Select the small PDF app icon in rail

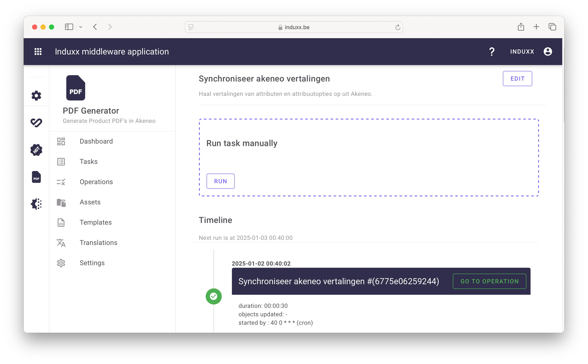pyautogui.click(x=36, y=177)
